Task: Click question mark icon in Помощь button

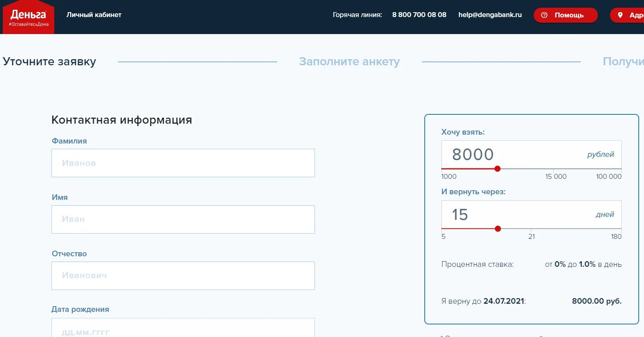Action: point(544,15)
